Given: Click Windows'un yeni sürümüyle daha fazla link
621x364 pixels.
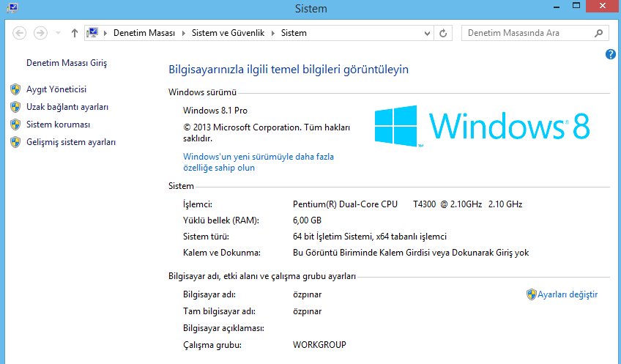Looking at the screenshot, I should pyautogui.click(x=259, y=162).
